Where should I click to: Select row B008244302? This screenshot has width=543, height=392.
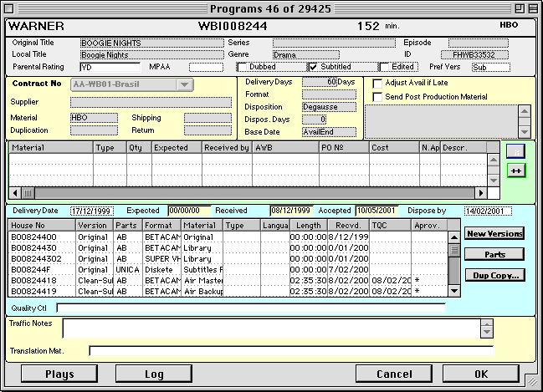tap(228, 259)
